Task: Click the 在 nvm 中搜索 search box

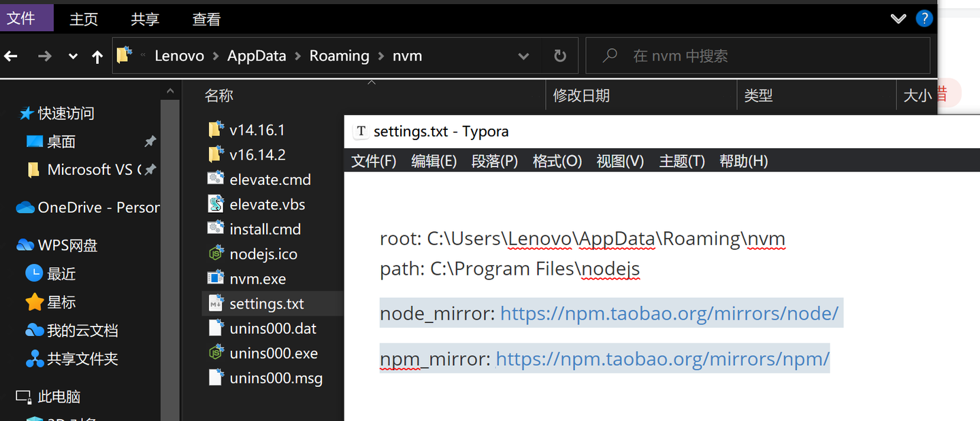Action: tap(755, 56)
